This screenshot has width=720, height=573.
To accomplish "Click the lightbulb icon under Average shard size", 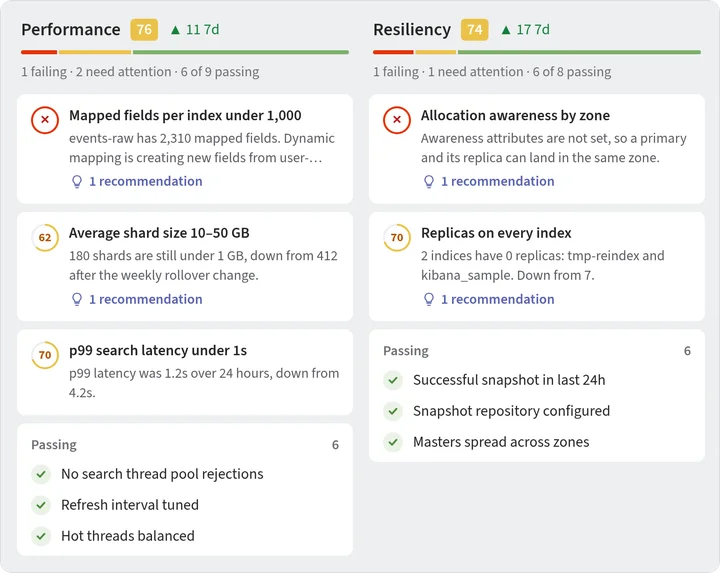I will pyautogui.click(x=77, y=299).
